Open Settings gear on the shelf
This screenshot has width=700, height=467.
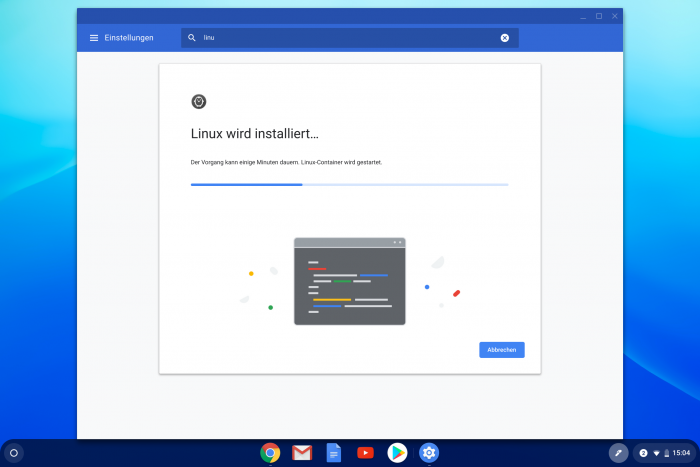(x=429, y=453)
